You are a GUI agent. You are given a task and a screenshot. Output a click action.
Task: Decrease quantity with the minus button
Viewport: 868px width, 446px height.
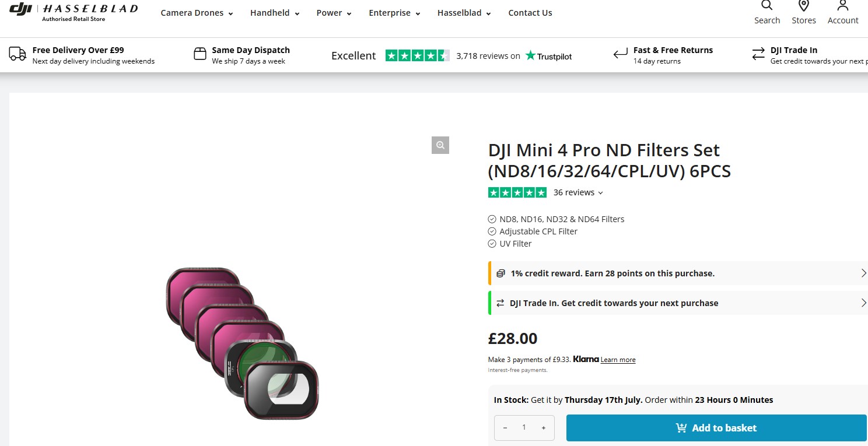(505, 428)
